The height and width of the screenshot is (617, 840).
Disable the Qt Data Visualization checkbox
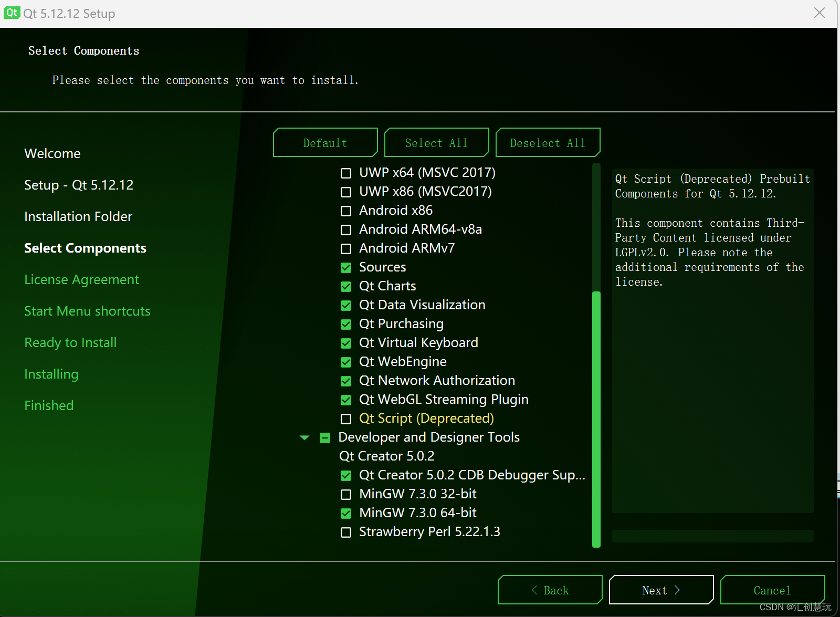(346, 305)
